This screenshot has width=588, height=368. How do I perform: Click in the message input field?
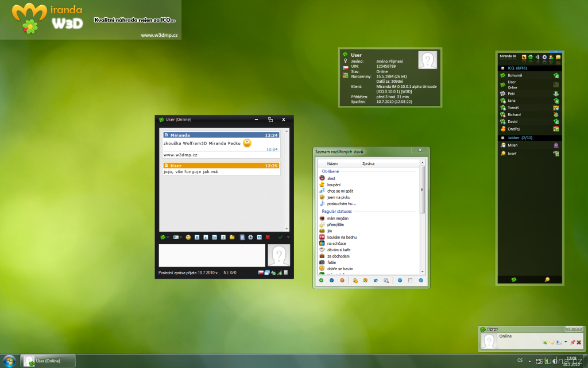[212, 255]
